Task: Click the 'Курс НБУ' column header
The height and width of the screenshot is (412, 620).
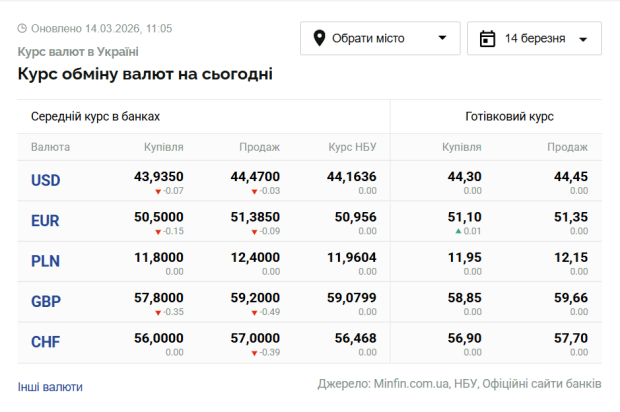Action: [352, 147]
